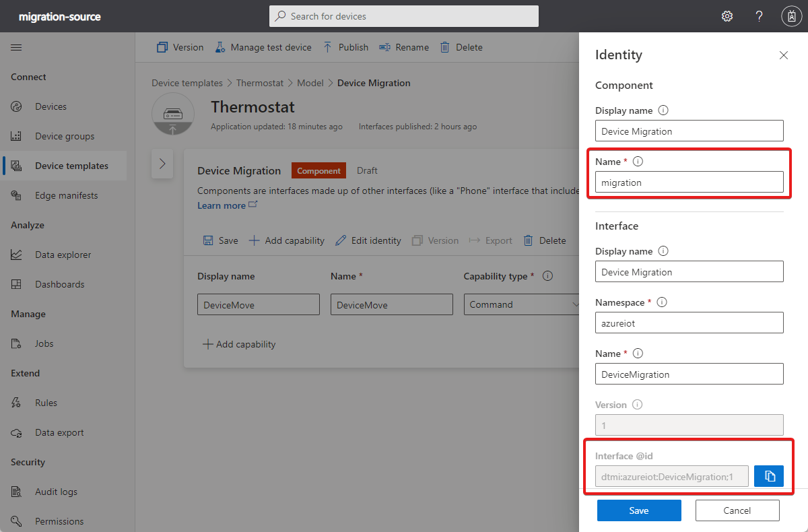Click capability Name field DeviceMove

392,304
